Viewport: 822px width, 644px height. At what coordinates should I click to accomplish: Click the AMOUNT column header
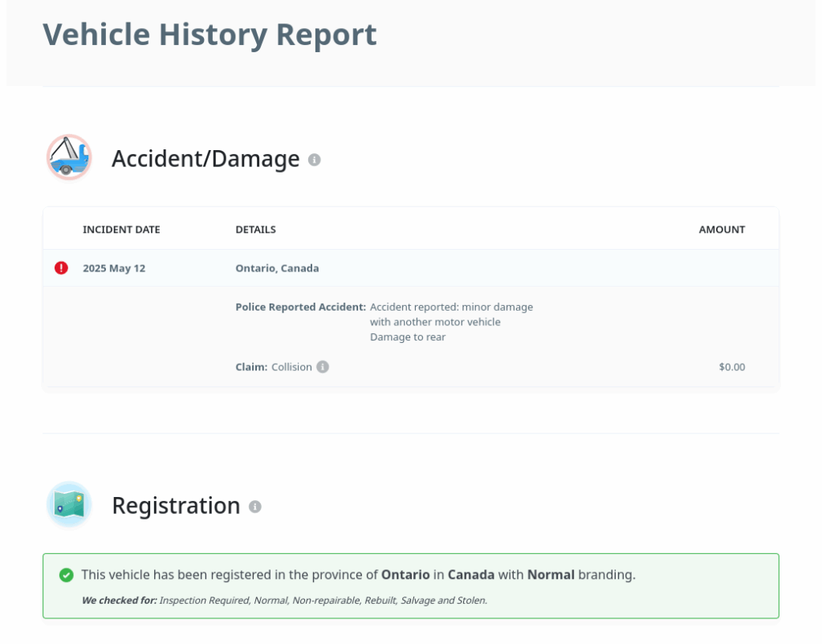tap(722, 230)
